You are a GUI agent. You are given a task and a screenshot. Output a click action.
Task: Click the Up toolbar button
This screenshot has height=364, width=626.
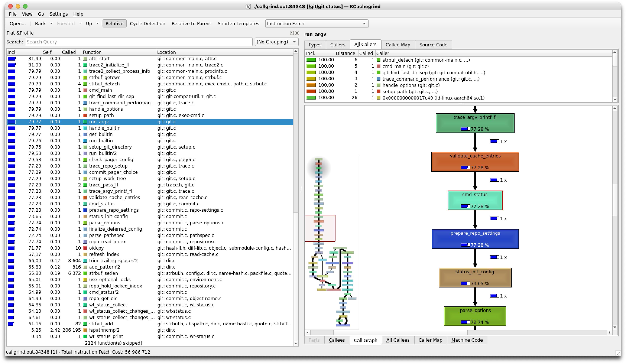coord(89,24)
